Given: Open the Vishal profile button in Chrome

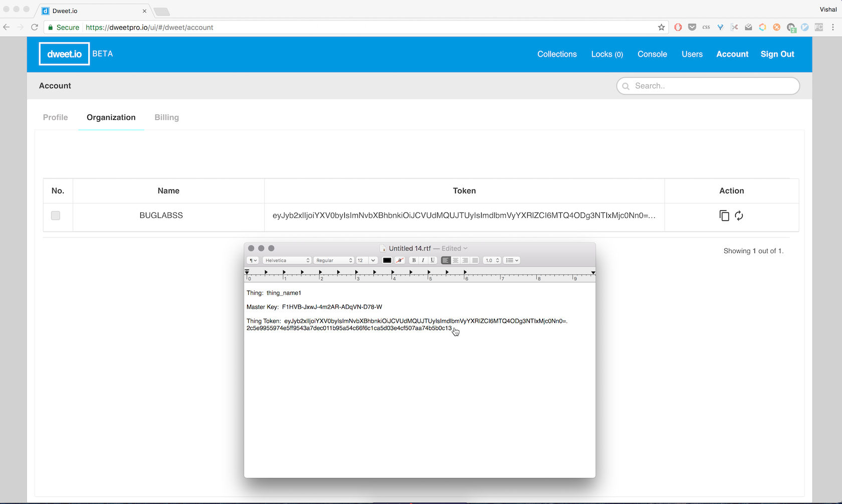Looking at the screenshot, I should (x=828, y=10).
